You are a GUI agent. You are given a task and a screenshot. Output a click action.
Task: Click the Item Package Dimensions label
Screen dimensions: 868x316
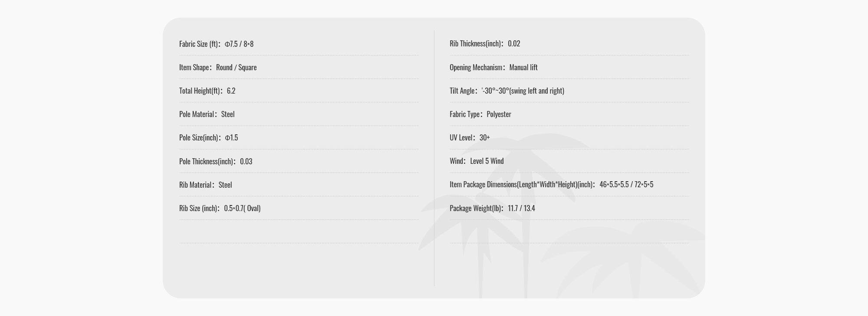522,184
